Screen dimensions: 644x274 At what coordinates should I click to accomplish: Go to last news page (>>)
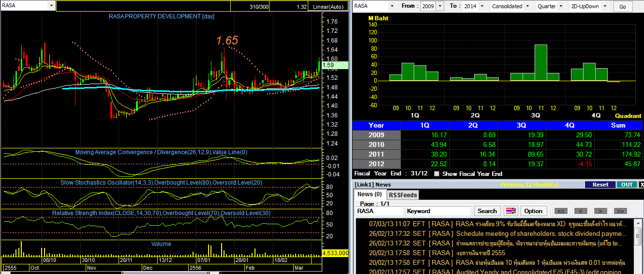pos(620,211)
